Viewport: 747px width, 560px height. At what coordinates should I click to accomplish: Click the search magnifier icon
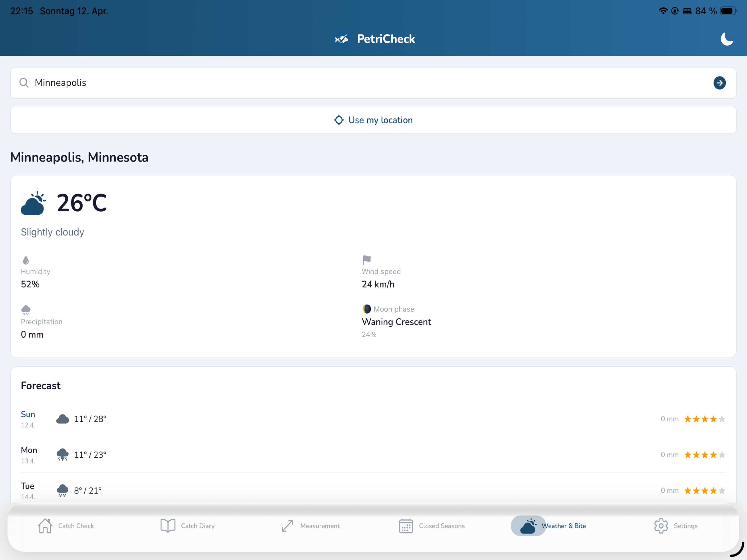point(24,83)
